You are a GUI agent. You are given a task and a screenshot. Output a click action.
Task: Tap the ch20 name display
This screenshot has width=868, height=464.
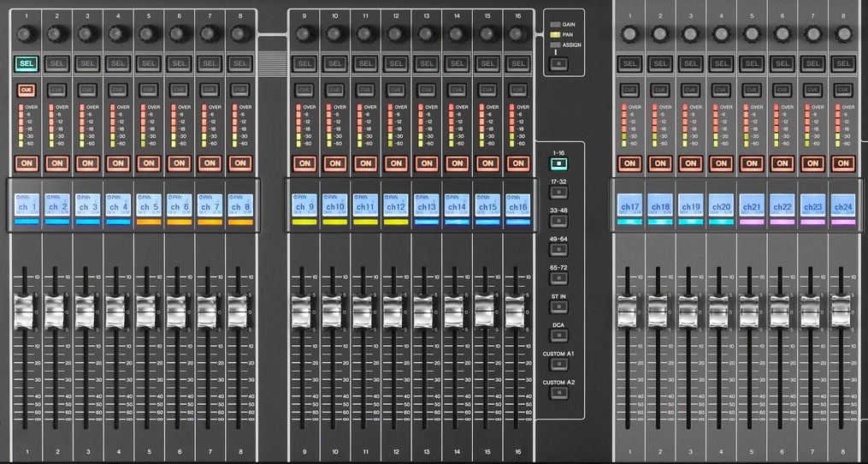[x=721, y=205]
